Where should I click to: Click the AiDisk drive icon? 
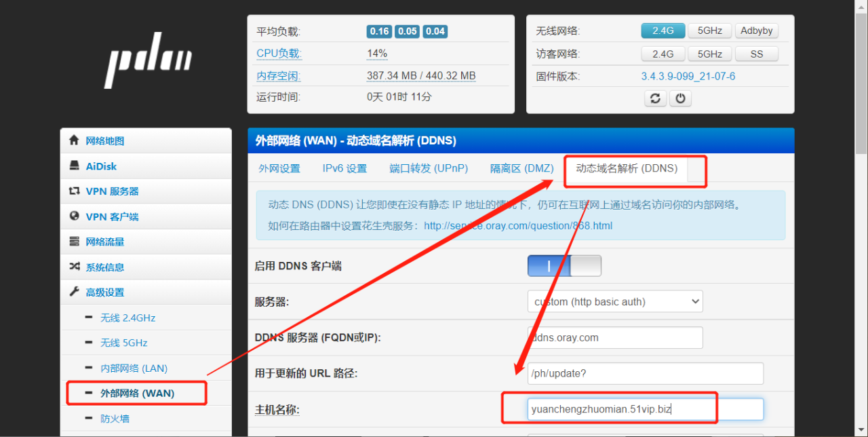[75, 166]
